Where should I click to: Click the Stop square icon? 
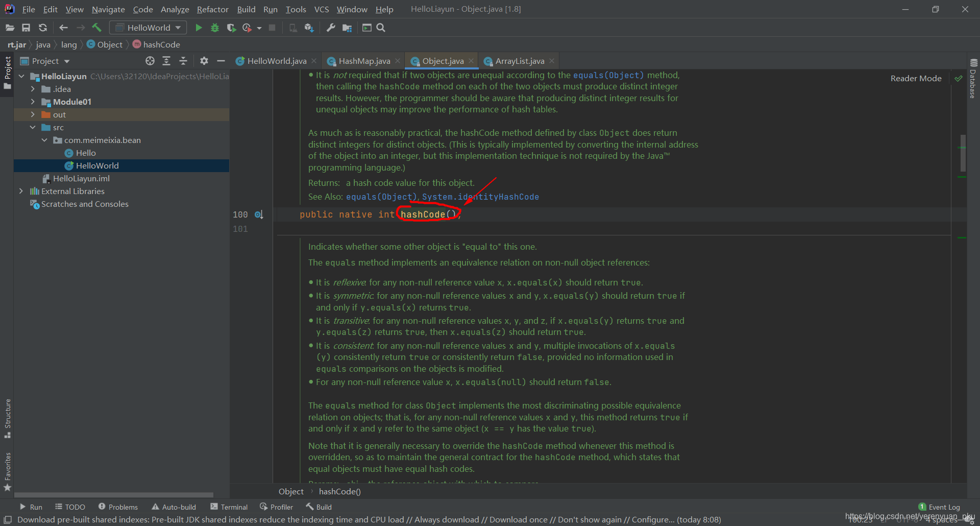pos(272,28)
